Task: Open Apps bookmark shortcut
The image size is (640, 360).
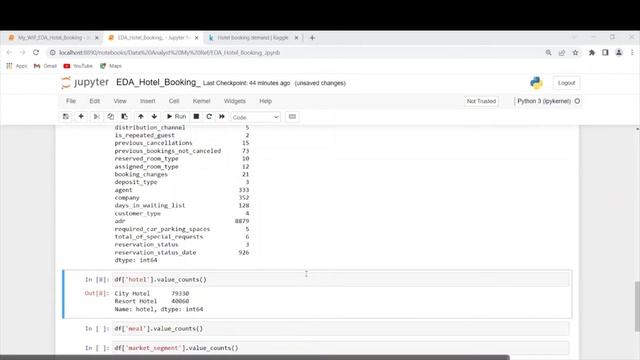Action: tap(17, 66)
